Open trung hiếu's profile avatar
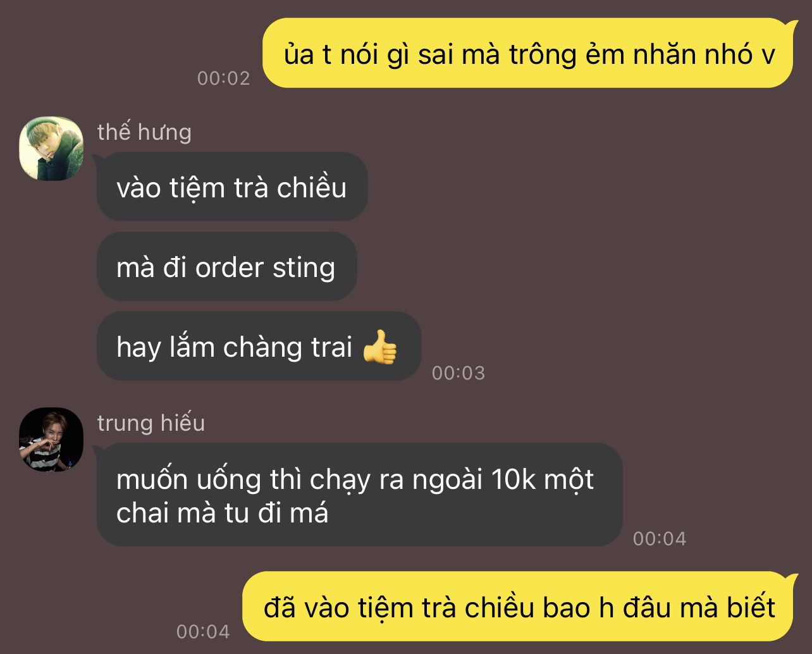Screen dimensions: 812x654 pos(51,440)
